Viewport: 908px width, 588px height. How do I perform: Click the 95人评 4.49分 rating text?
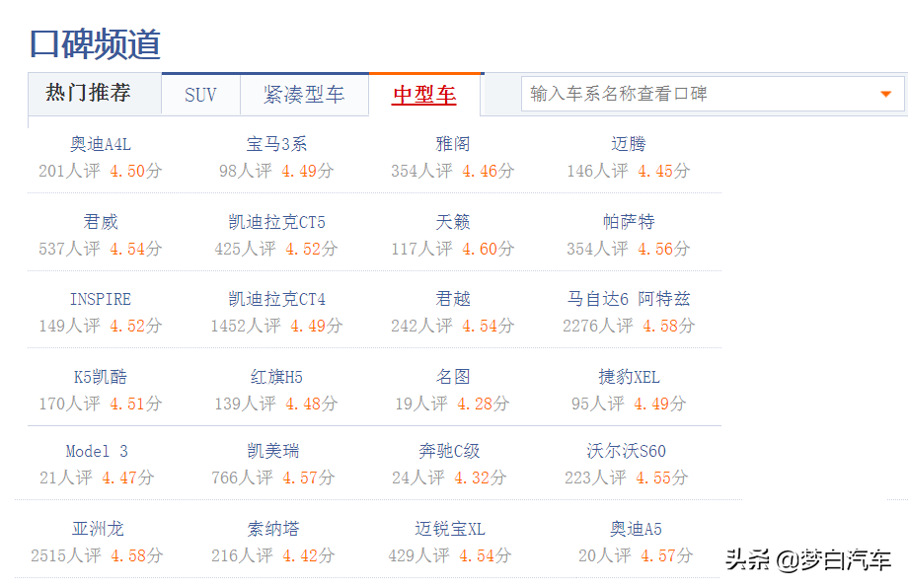click(x=629, y=404)
